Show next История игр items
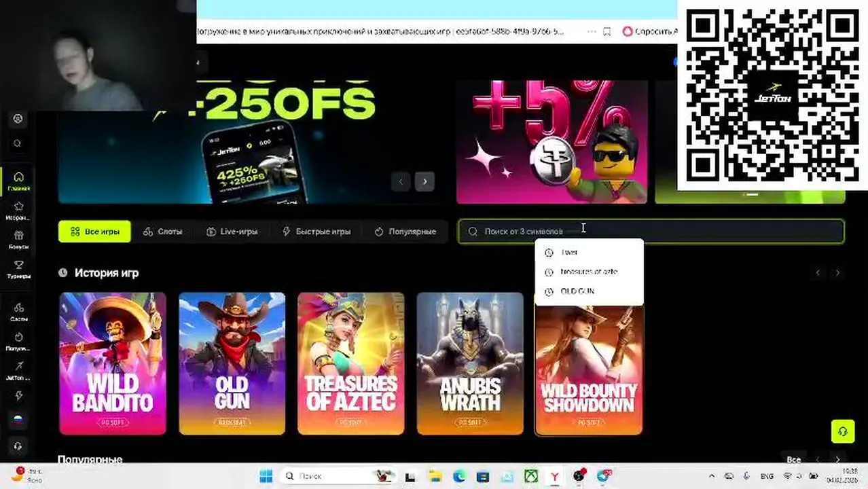The width and height of the screenshot is (868, 489). [x=837, y=272]
